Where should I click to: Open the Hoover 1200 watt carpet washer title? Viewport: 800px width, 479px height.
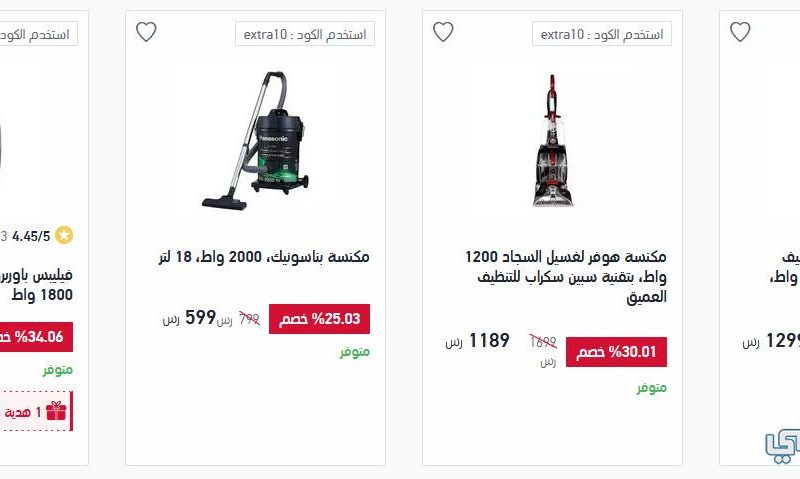pos(565,276)
